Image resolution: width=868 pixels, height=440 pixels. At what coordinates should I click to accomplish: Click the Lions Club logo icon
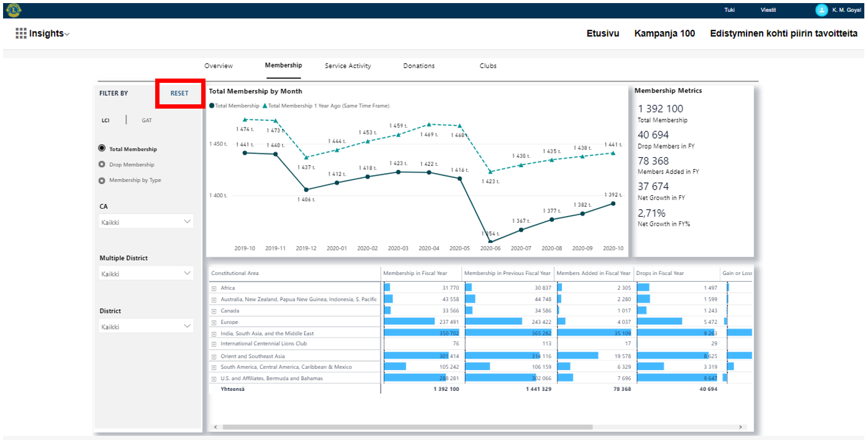(x=13, y=9)
